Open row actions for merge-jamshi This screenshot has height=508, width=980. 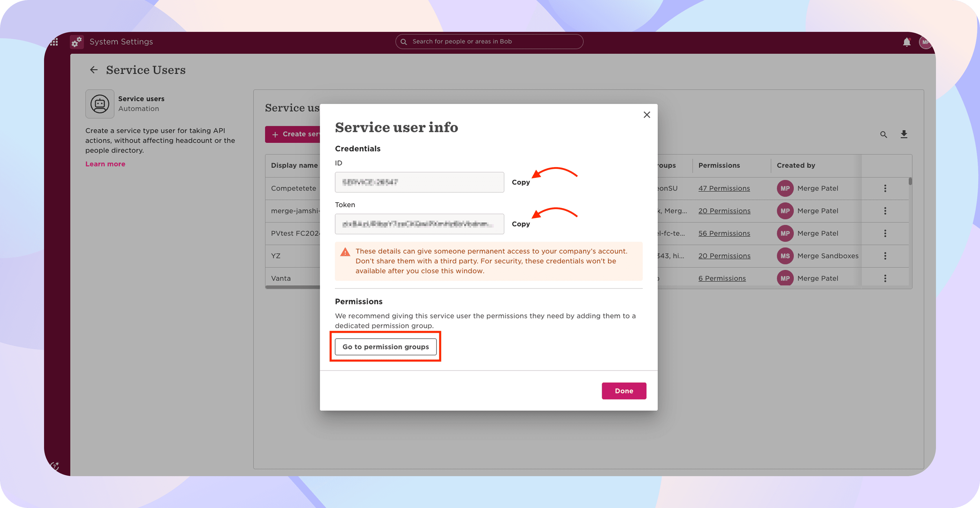point(885,211)
